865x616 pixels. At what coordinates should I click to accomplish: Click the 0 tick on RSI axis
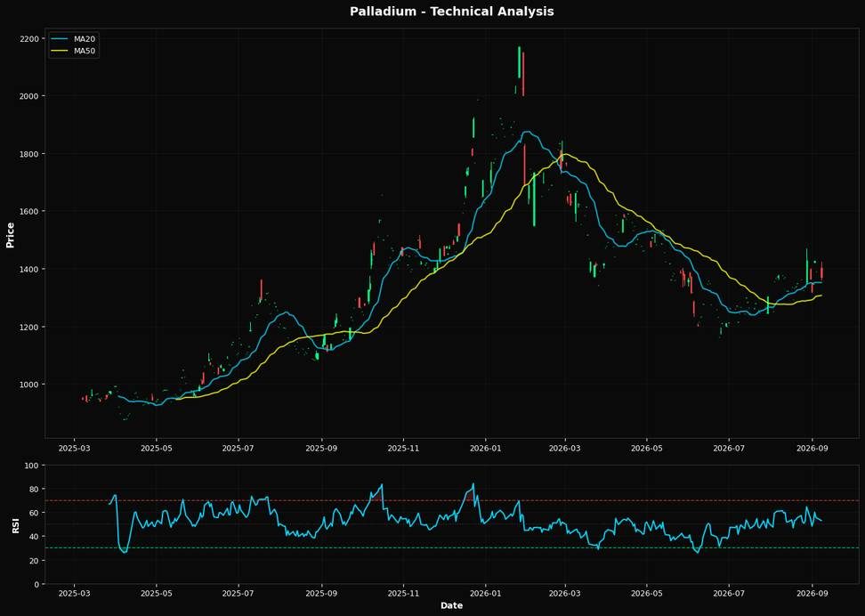pos(36,585)
